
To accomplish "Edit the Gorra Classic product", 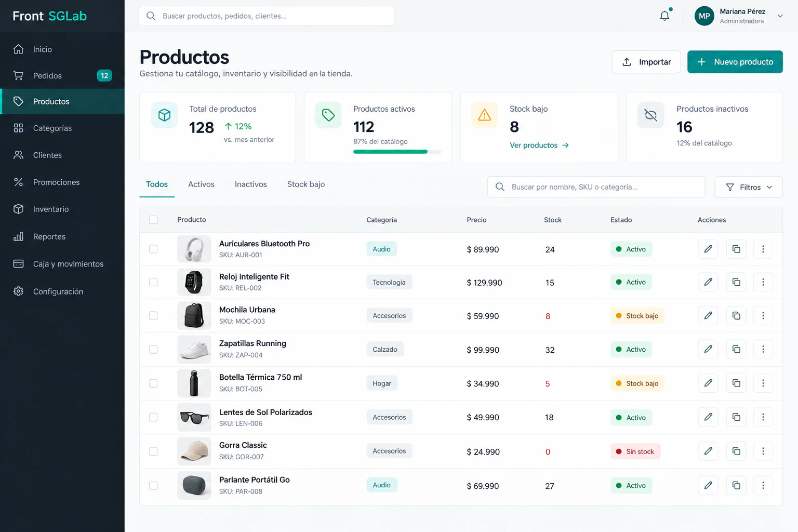I will coord(708,451).
